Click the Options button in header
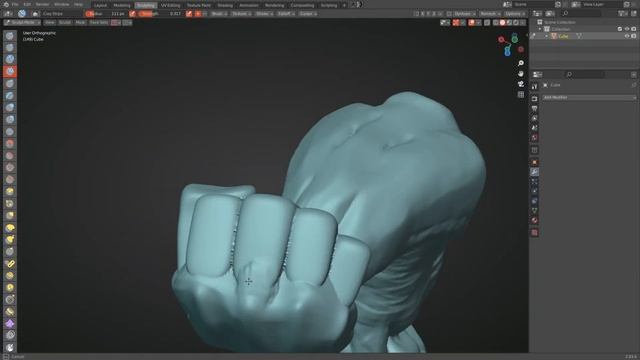This screenshot has width=640, height=360. pyautogui.click(x=515, y=13)
